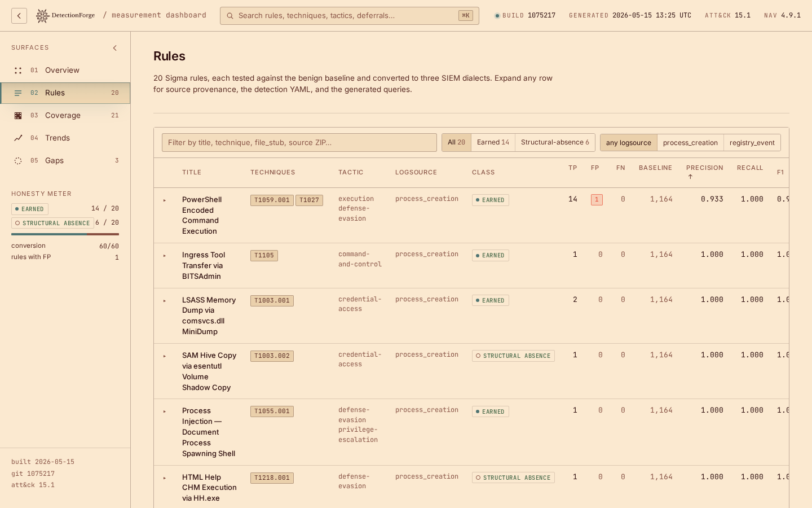
Task: Click the T1059.001 technique tag
Action: [x=272, y=200]
